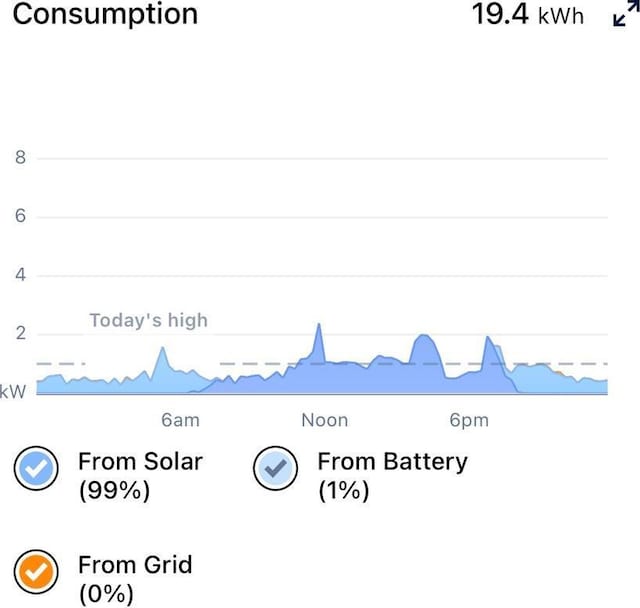Viewport: 640px width, 608px height.
Task: Click the From Solar (99%) label
Action: tap(140, 475)
